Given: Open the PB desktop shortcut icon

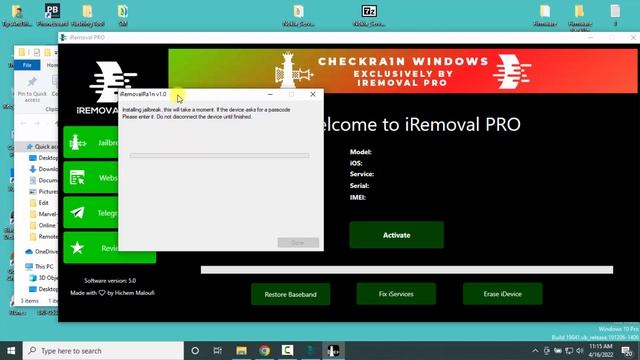Looking at the screenshot, I should (52, 15).
